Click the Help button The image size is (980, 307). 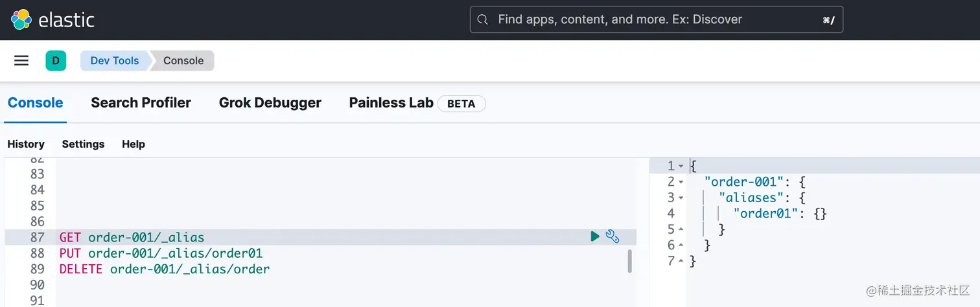pyautogui.click(x=134, y=144)
